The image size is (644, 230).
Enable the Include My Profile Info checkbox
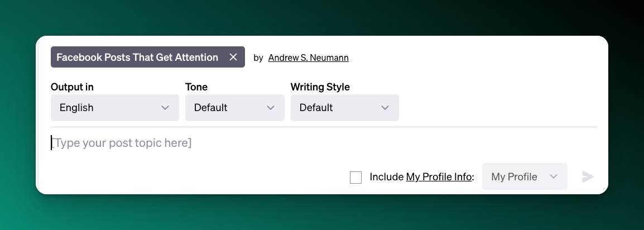355,178
